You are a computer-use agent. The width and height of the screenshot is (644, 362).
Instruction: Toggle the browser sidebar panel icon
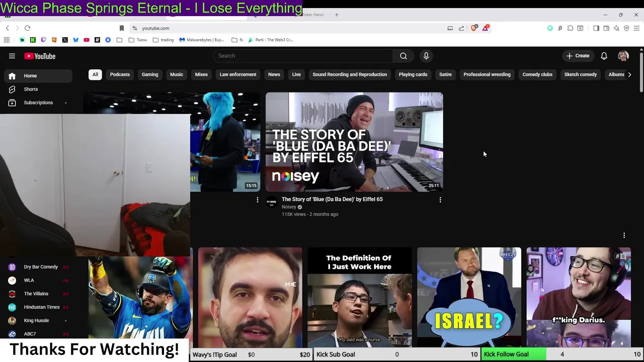click(596, 28)
